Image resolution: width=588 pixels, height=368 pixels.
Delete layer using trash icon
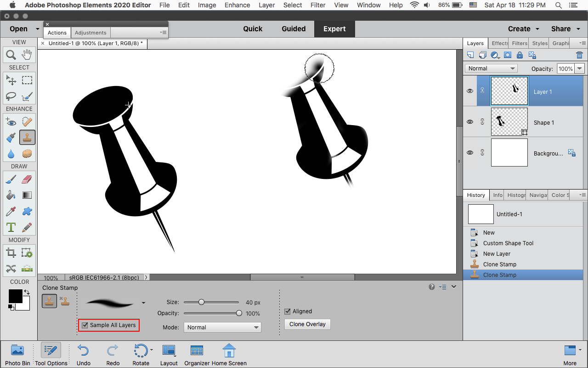tap(579, 55)
